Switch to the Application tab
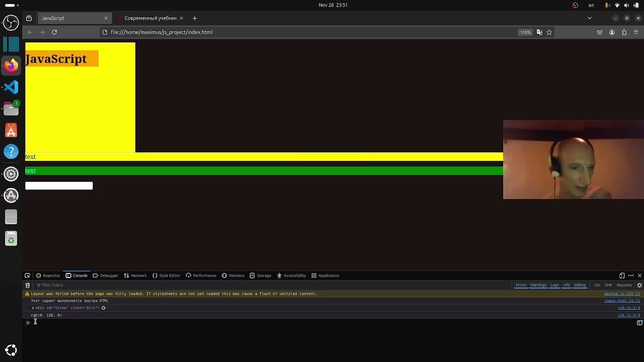The height and width of the screenshot is (362, 644). click(x=325, y=276)
